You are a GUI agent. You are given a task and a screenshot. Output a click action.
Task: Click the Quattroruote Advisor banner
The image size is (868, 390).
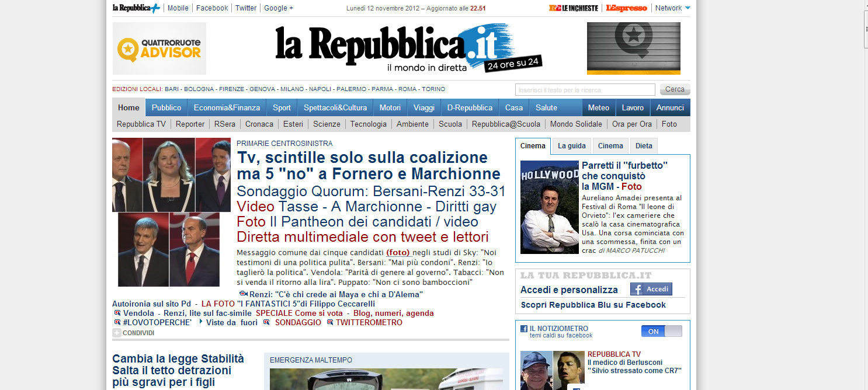[159, 48]
